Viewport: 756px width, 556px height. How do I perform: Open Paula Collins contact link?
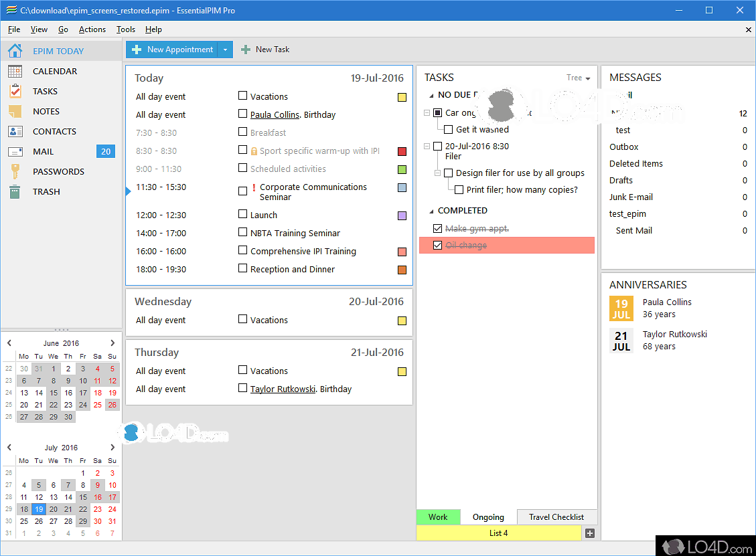coord(275,114)
